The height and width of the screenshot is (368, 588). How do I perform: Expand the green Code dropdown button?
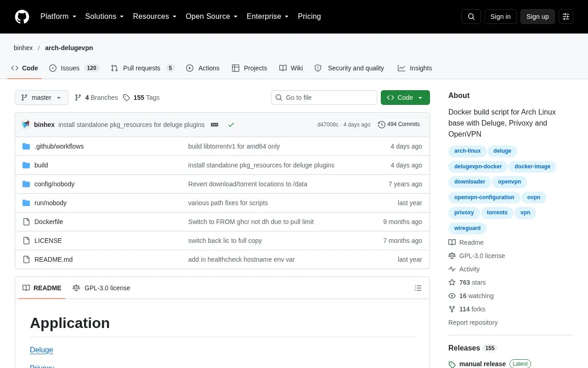pos(405,98)
